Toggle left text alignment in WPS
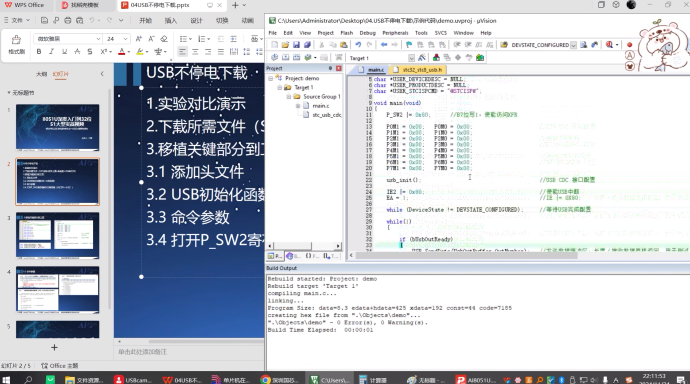The image size is (690, 384). tap(182, 52)
